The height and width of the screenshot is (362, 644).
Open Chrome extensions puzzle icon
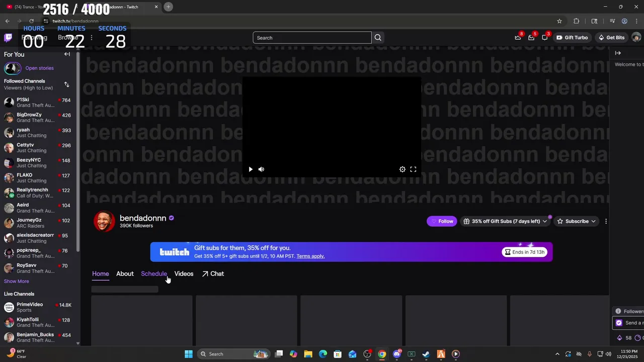click(577, 21)
